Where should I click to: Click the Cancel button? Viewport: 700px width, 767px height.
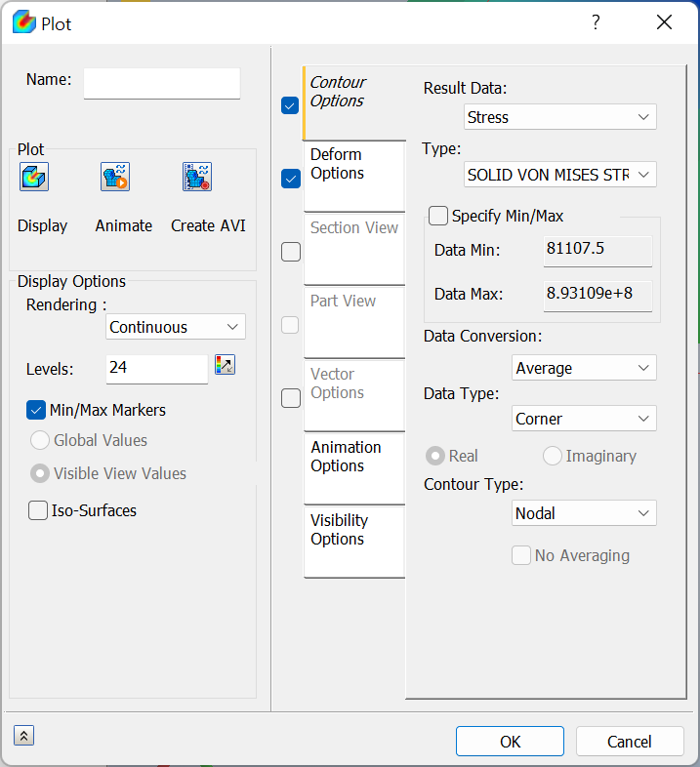(629, 742)
